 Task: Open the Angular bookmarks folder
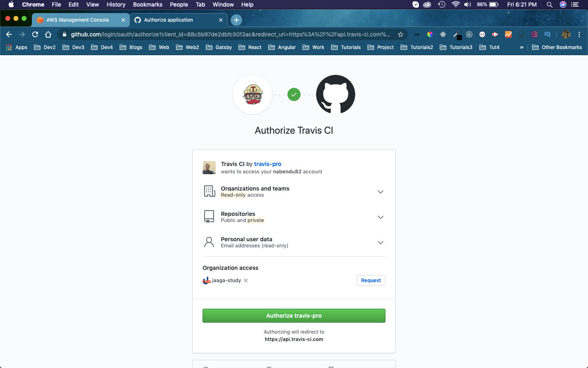tap(282, 47)
